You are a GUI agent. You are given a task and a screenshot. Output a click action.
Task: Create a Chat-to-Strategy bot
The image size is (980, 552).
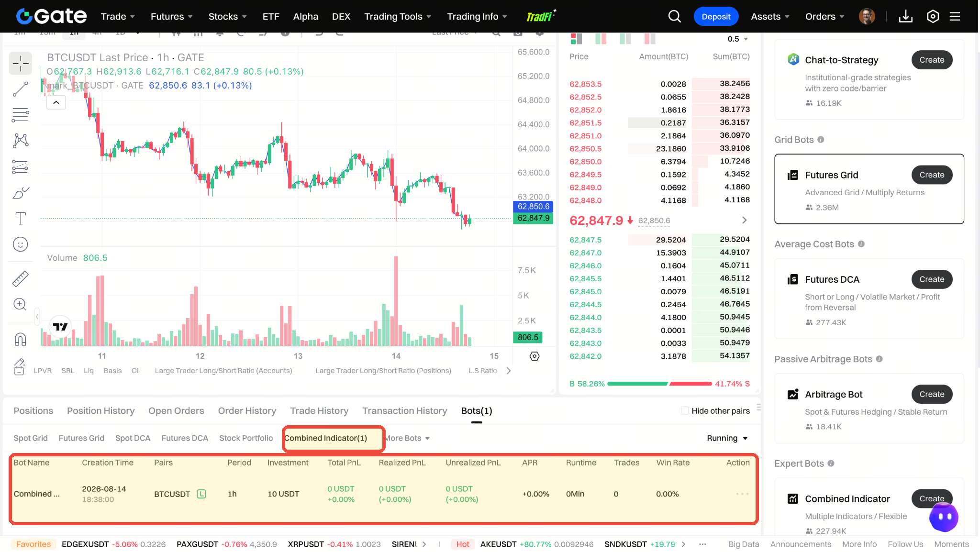point(932,60)
